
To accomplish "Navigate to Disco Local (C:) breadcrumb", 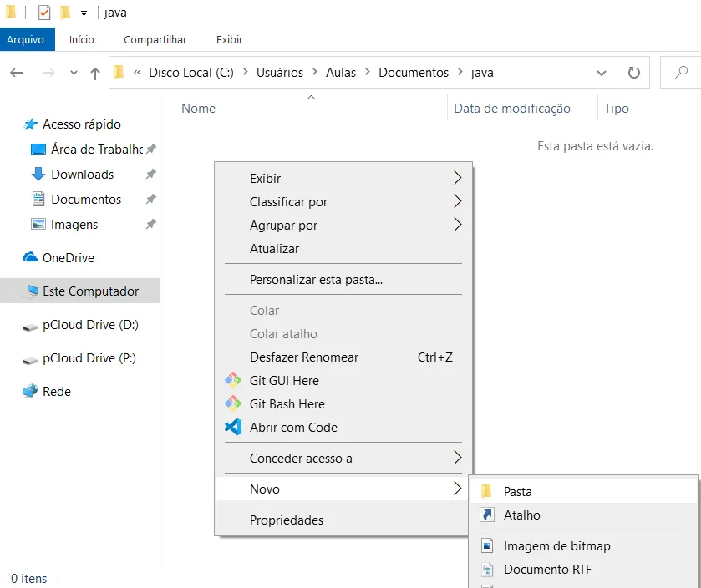I will [191, 73].
